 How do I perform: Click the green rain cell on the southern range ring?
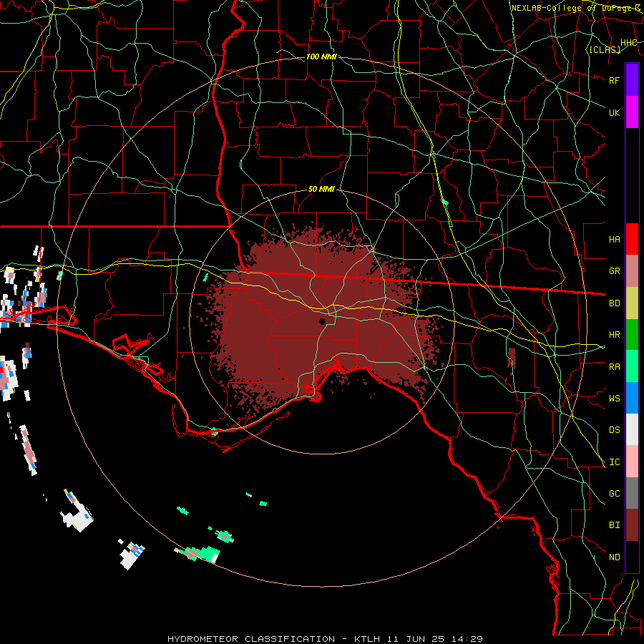click(198, 554)
